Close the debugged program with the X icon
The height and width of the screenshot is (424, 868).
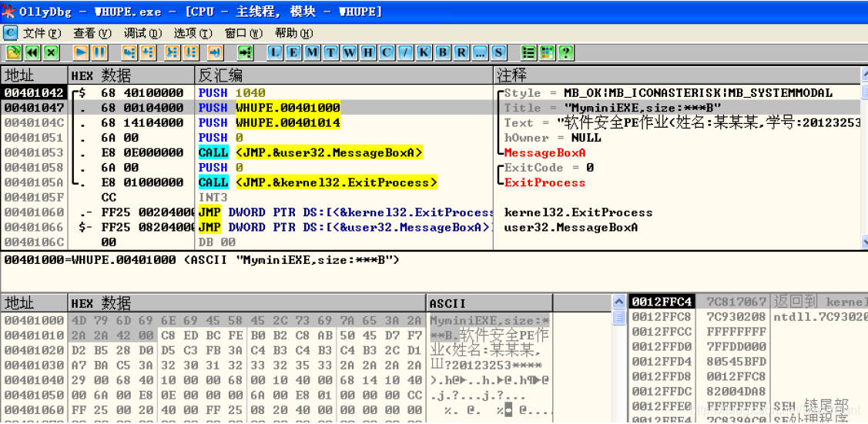click(51, 52)
